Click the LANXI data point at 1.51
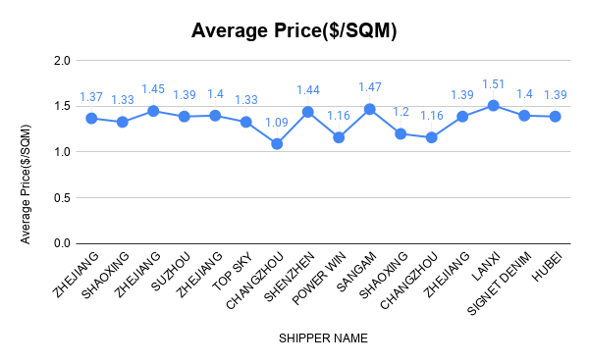 coord(493,105)
